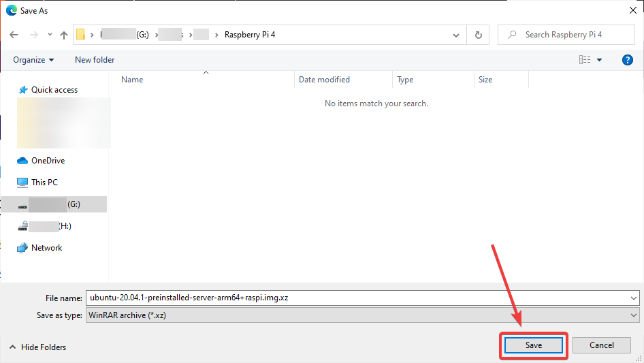Sort by Type column header
This screenshot has height=363, width=644.
[x=405, y=79]
